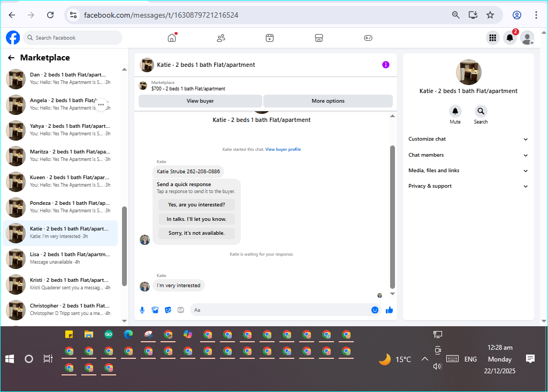This screenshot has height=392, width=548.
Task: Open Lisa's Message unavailable conversation
Action: coord(60,258)
